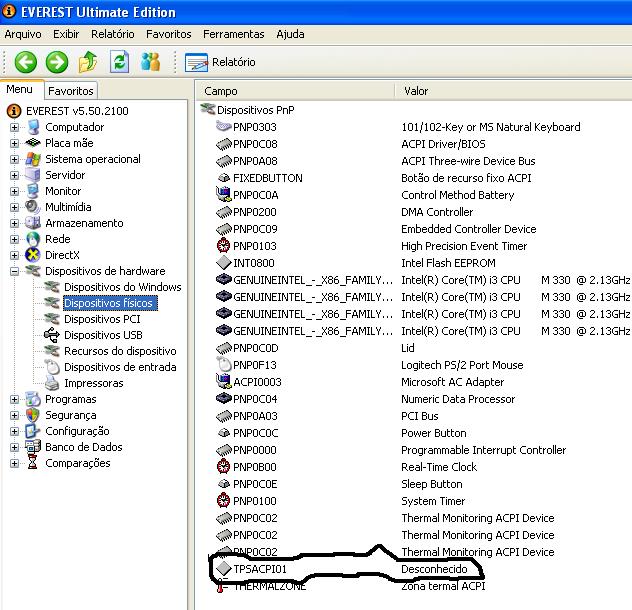632x610 pixels.
Task: Refresh the page with the update icon
Action: [x=120, y=62]
